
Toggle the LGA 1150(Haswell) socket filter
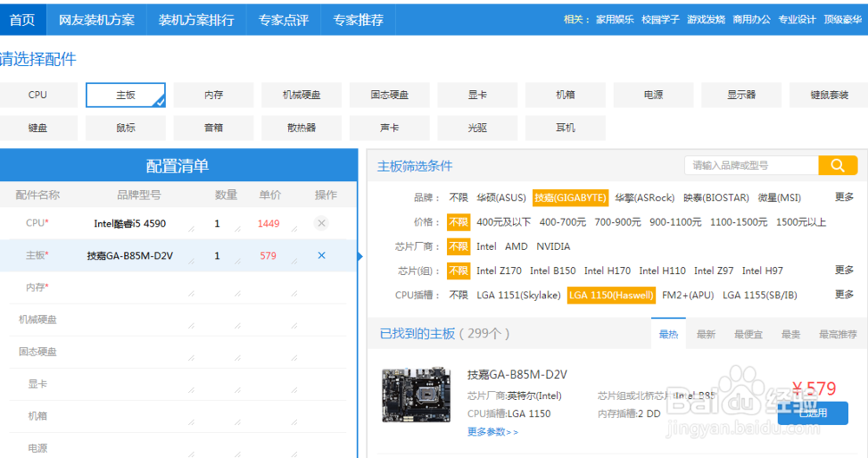pyautogui.click(x=611, y=295)
